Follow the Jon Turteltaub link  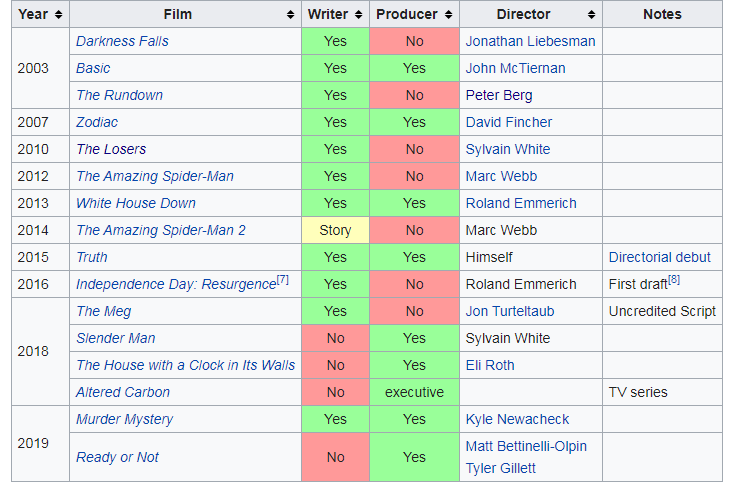pos(510,311)
